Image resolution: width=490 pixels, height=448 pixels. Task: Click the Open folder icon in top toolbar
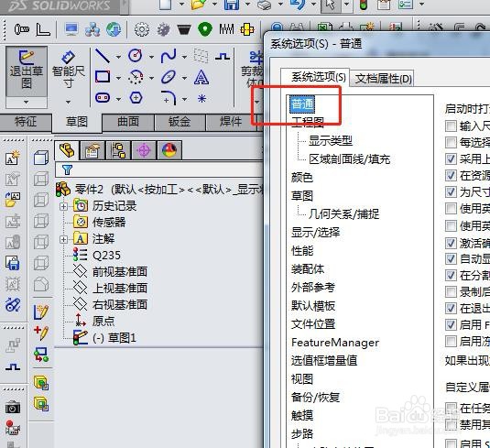tap(199, 5)
